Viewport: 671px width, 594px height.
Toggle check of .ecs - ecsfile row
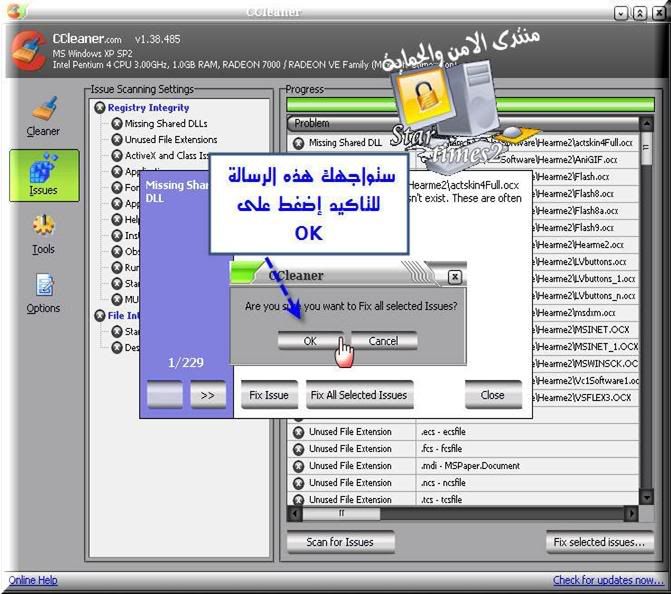299,432
